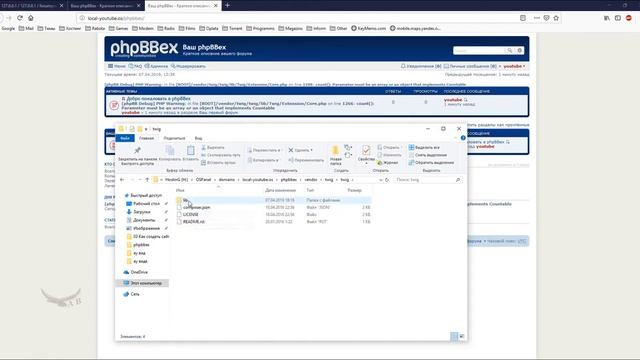Open the Delete dropdown with X icon
This screenshot has width=640, height=360.
coord(301,150)
